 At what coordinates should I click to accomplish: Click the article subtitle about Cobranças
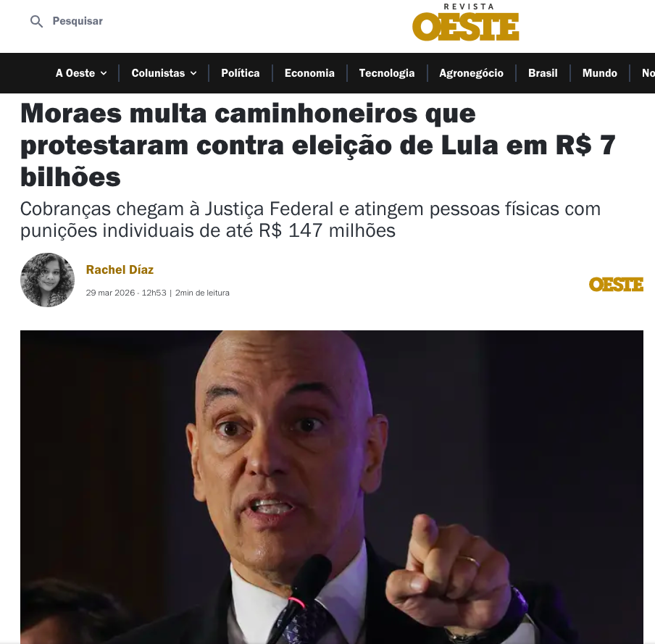click(310, 219)
